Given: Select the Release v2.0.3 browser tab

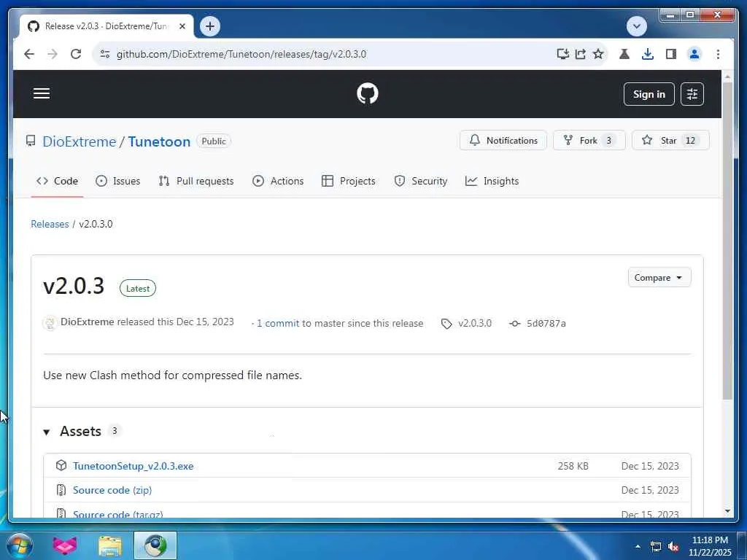Looking at the screenshot, I should 107,26.
